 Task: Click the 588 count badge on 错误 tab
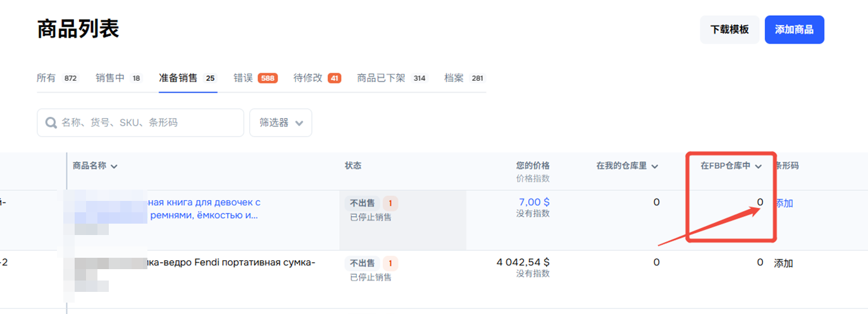(x=267, y=78)
